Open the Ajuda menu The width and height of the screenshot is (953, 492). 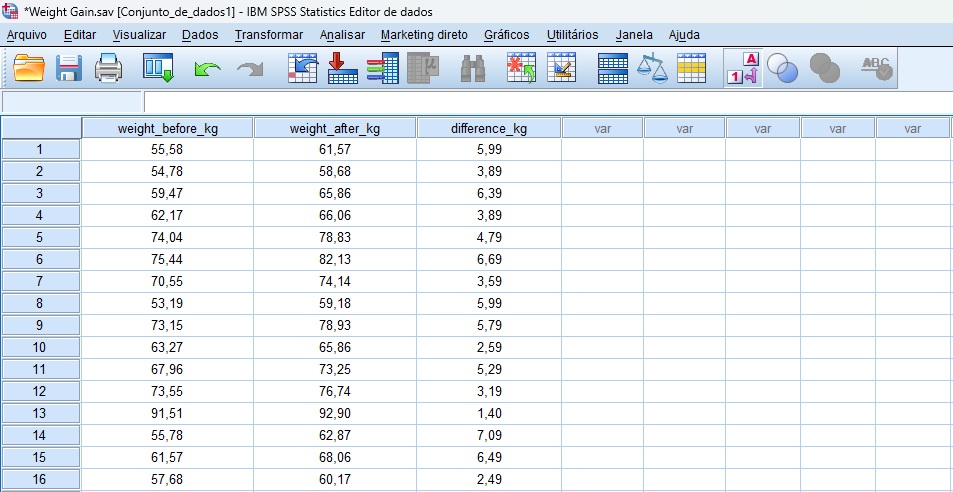(x=684, y=35)
